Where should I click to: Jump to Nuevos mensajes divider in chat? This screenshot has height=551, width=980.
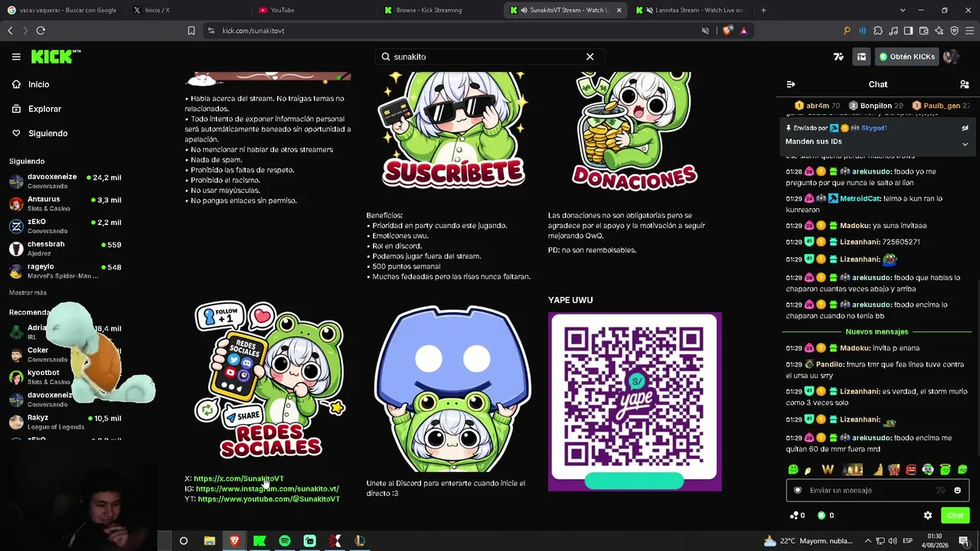point(877,331)
